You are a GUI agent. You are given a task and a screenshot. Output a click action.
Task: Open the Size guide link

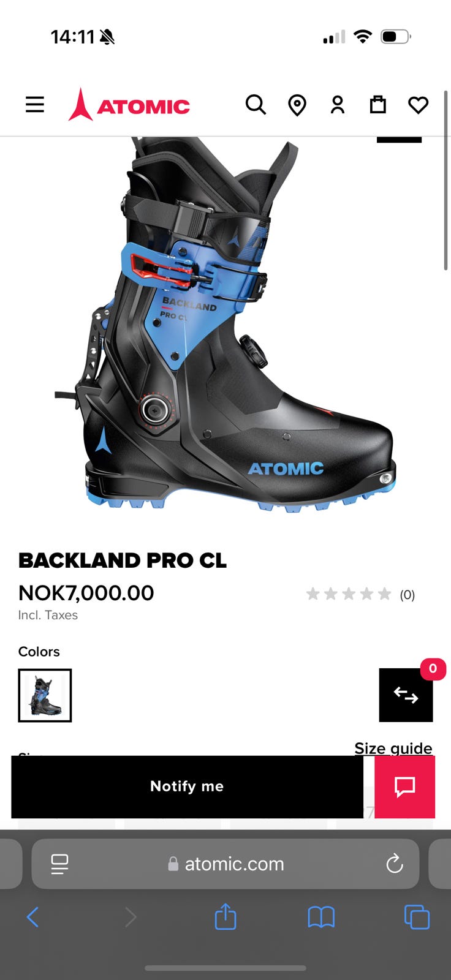[393, 748]
